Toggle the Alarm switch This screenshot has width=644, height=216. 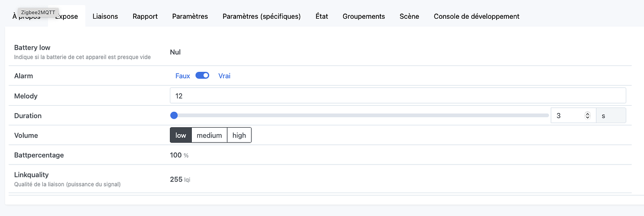click(202, 75)
